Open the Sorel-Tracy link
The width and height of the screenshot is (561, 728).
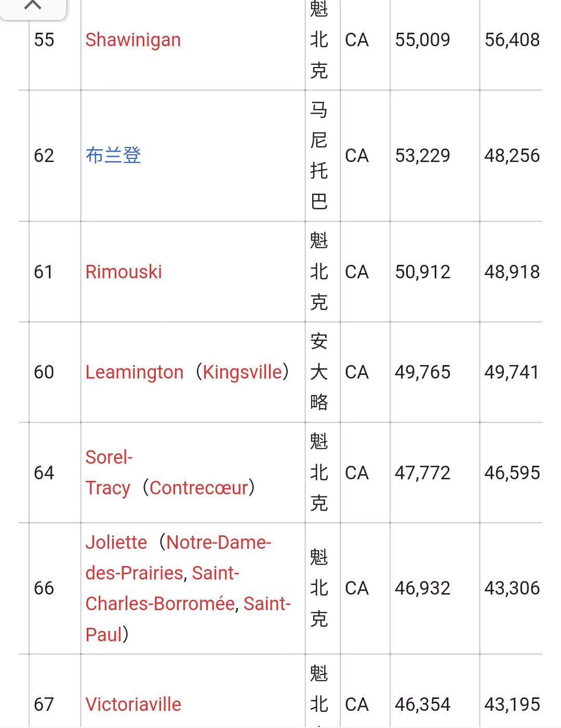point(109,473)
